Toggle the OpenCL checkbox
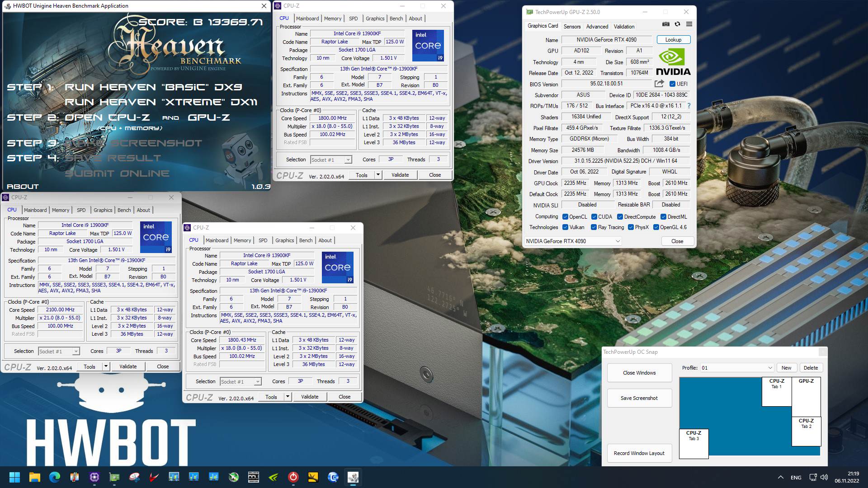This screenshot has height=488, width=868. 565,217
